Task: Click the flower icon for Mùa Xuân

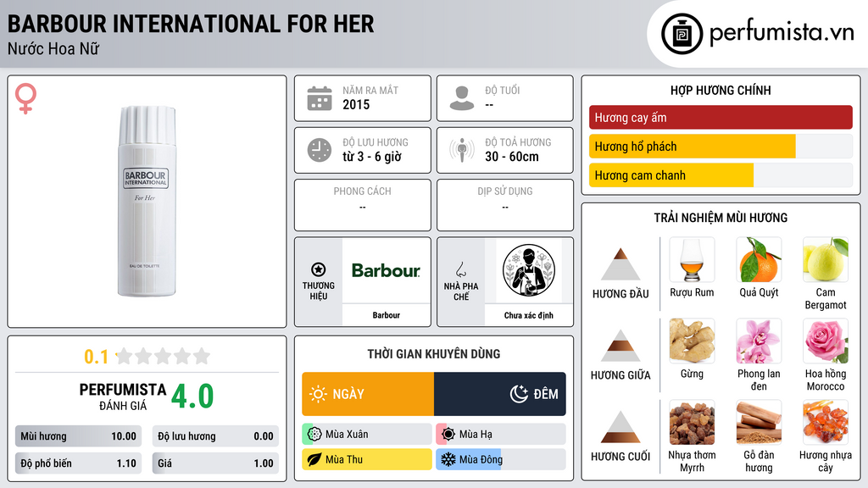Action: point(314,435)
